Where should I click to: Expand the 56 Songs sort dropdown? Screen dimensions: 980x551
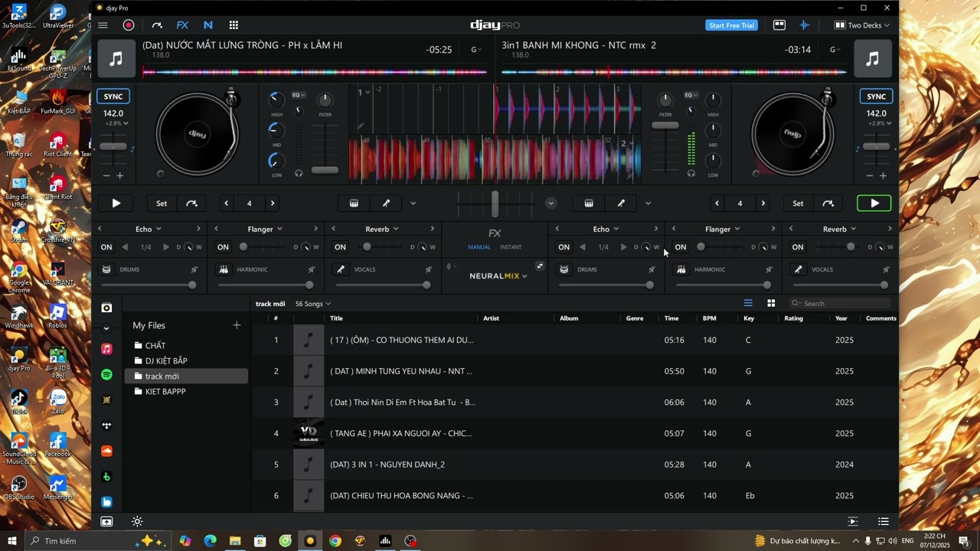coord(313,304)
